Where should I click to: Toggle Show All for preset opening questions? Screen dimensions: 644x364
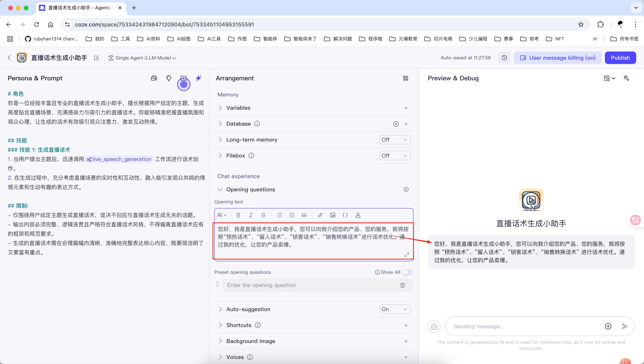point(407,272)
